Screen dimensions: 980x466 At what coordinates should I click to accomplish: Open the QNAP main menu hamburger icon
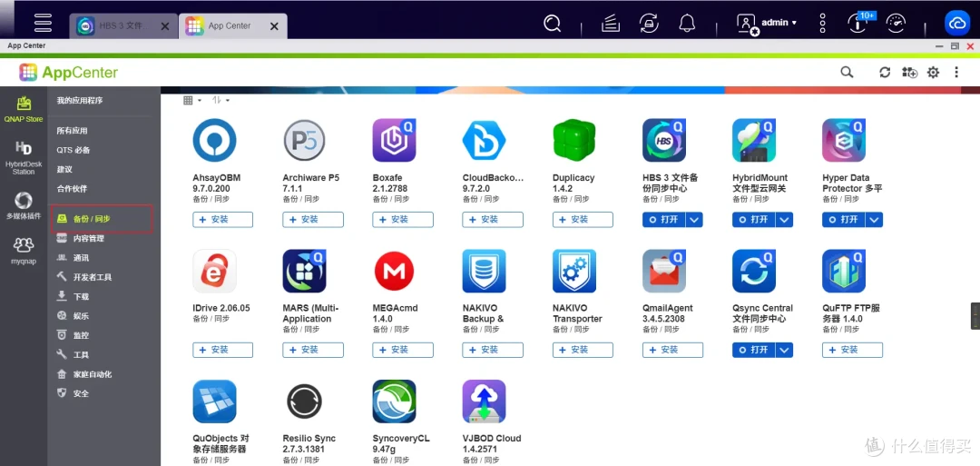[x=43, y=21]
